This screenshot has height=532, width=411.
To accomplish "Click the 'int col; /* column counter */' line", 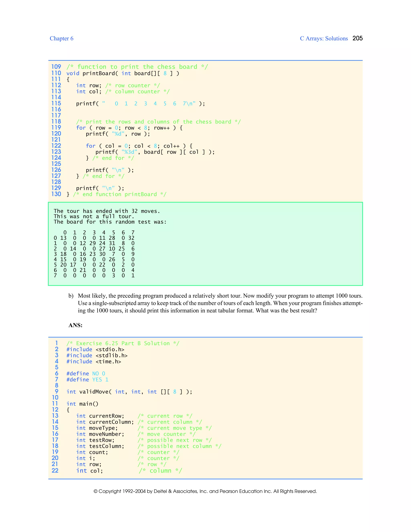I will click(x=123, y=92).
